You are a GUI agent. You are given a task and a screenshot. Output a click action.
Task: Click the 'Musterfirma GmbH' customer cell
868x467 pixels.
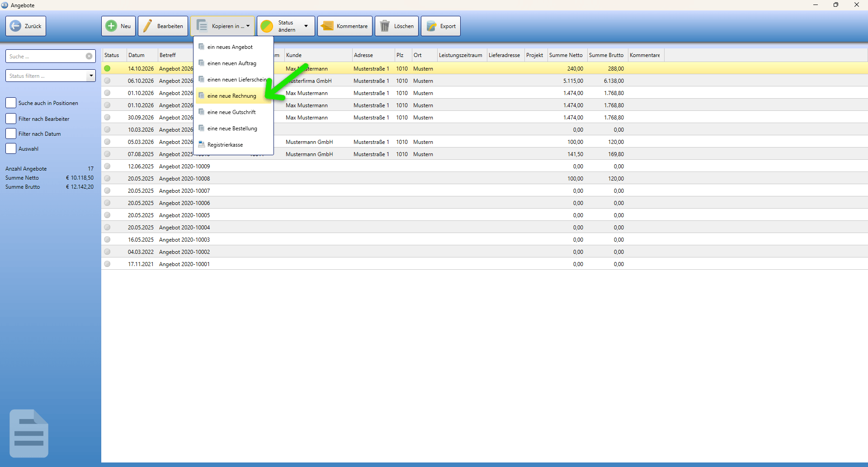click(318, 81)
